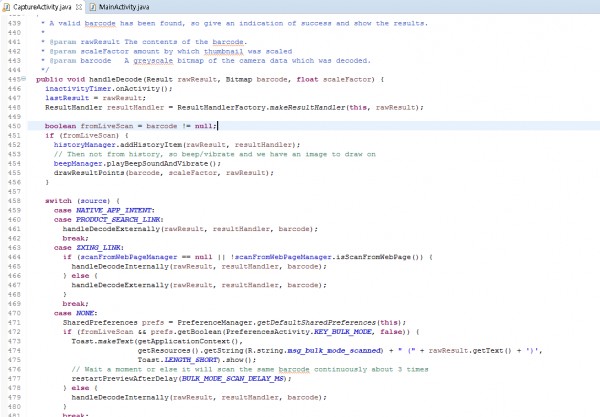Image resolution: width=600 pixels, height=417 pixels.
Task: Switch to the CaptureActivity.java tab
Action: pos(42,7)
